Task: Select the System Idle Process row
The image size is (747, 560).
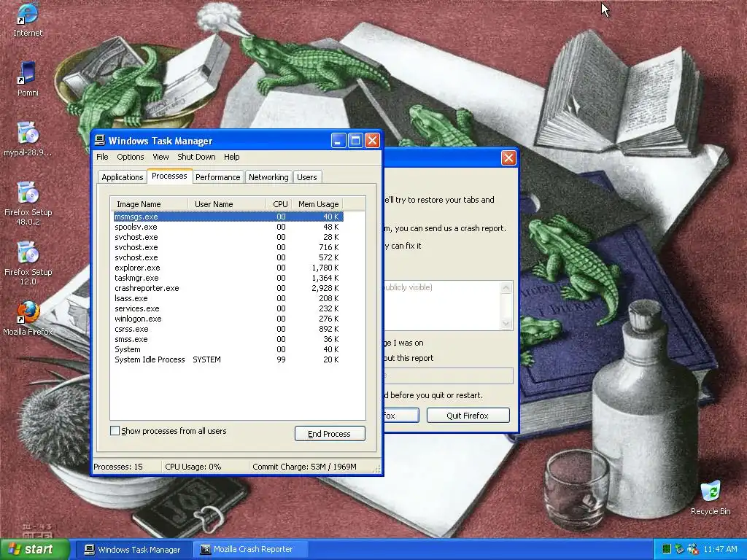Action: point(228,360)
